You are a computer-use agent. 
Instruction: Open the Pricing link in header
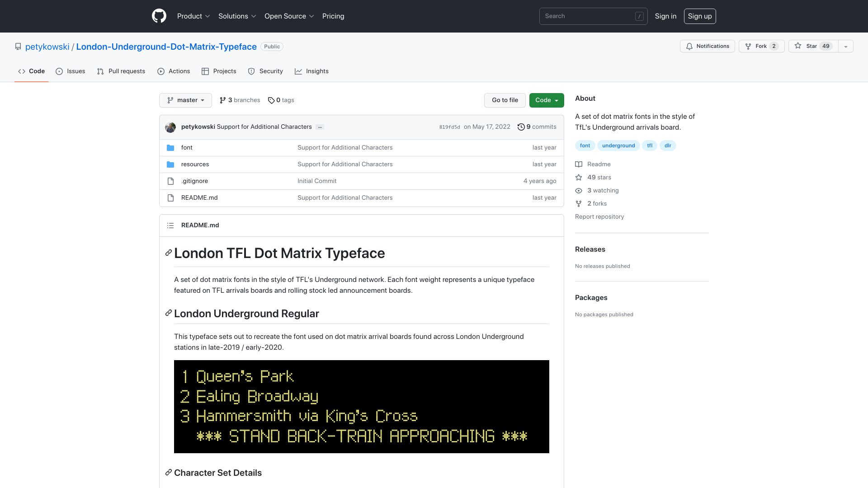333,16
